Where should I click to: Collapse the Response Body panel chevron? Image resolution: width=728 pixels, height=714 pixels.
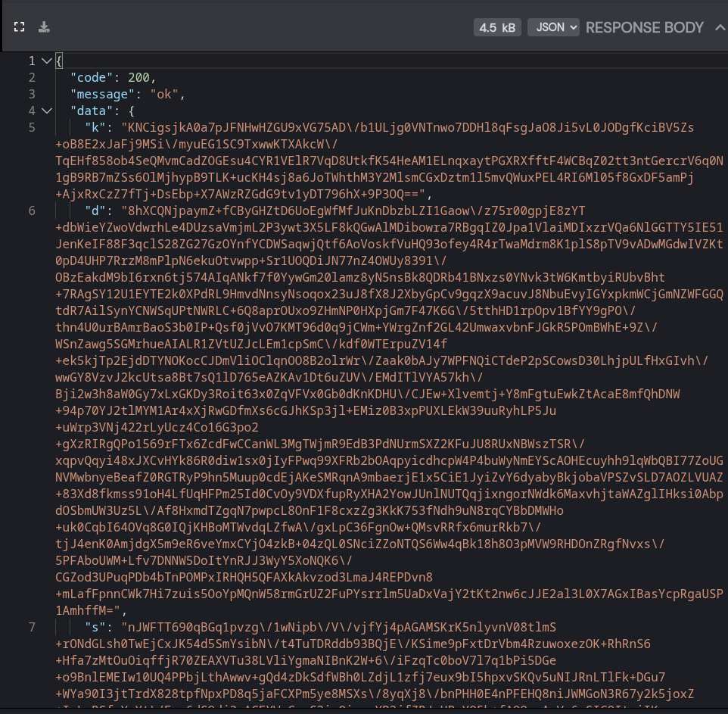pyautogui.click(x=720, y=27)
